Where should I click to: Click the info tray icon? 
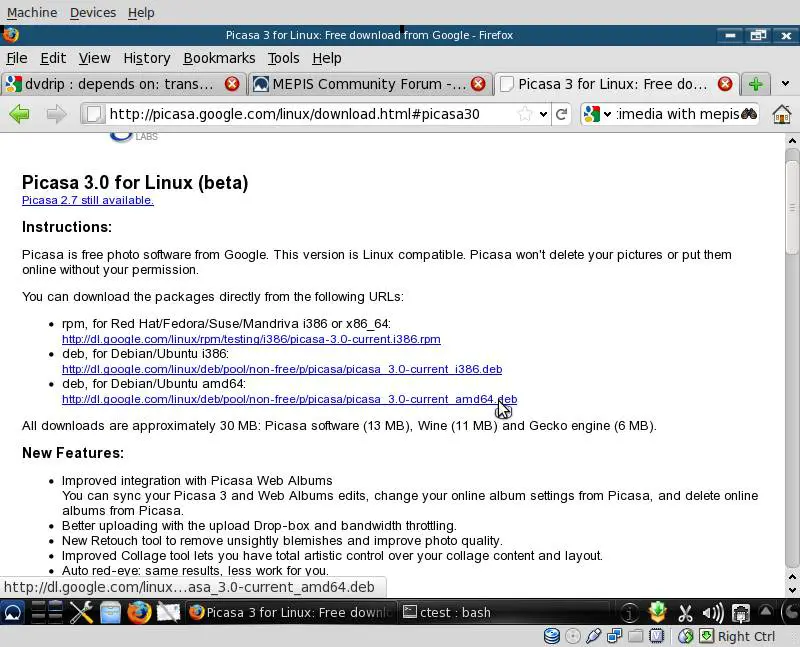629,612
